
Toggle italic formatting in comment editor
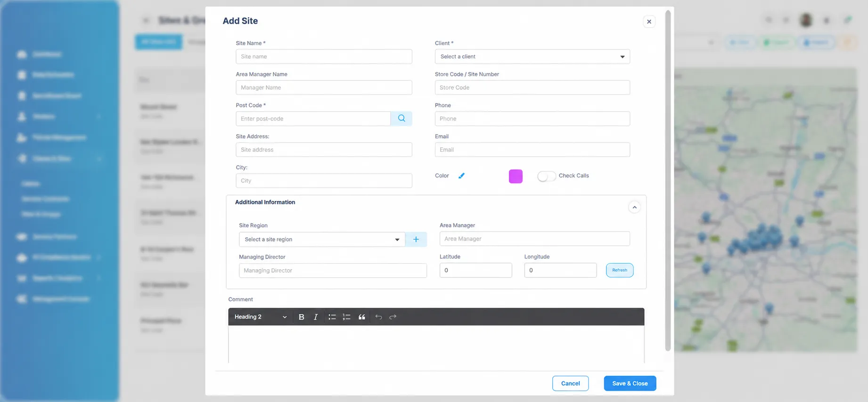[316, 317]
